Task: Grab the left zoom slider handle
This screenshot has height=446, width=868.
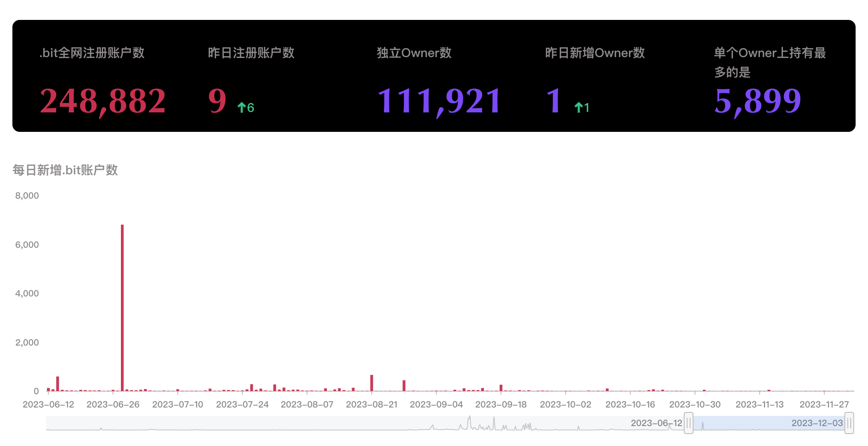Action: click(689, 423)
